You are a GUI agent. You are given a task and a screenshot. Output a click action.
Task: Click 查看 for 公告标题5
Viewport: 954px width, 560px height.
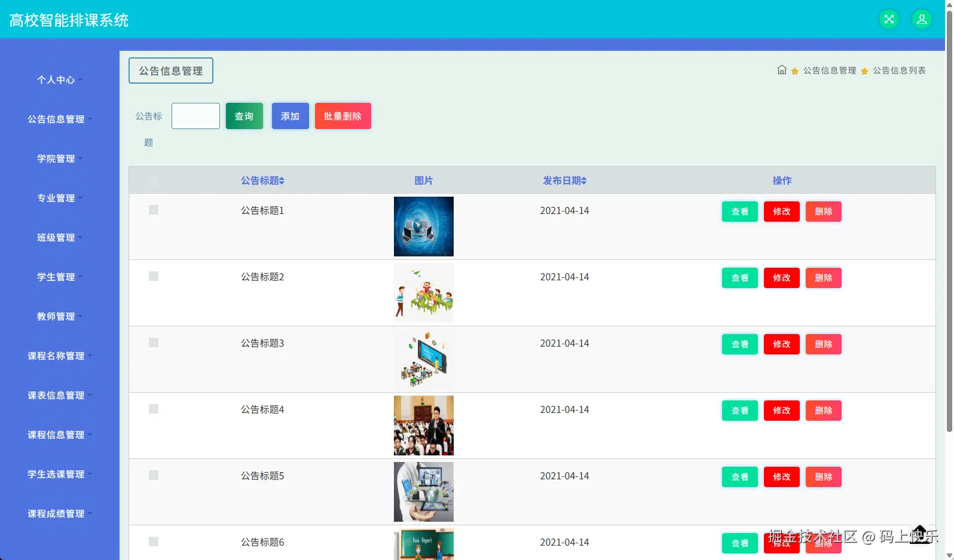(x=739, y=477)
